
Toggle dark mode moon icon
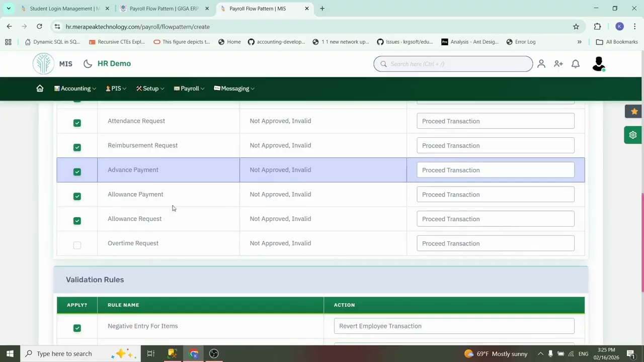(x=88, y=64)
